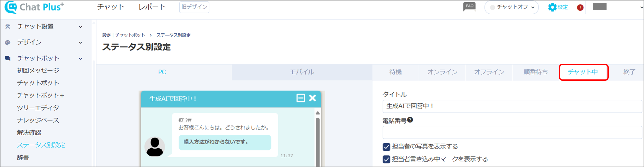
Task: Click the red alert notification icon
Action: 580,7
